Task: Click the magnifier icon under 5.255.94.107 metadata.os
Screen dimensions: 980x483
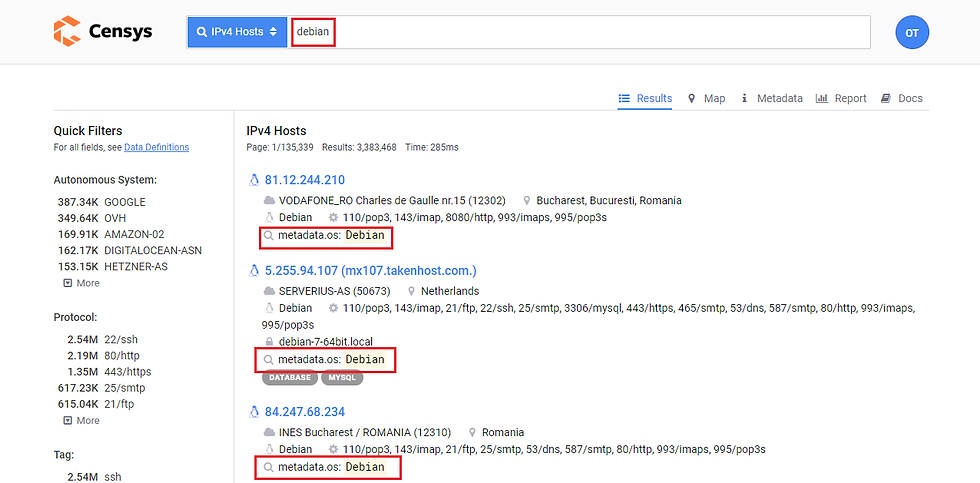Action: click(269, 360)
